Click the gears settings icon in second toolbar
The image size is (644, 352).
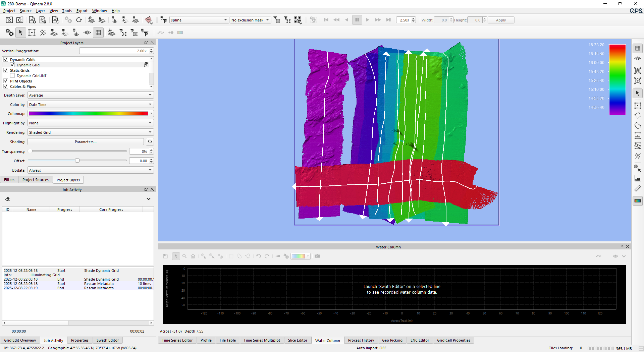tap(9, 33)
